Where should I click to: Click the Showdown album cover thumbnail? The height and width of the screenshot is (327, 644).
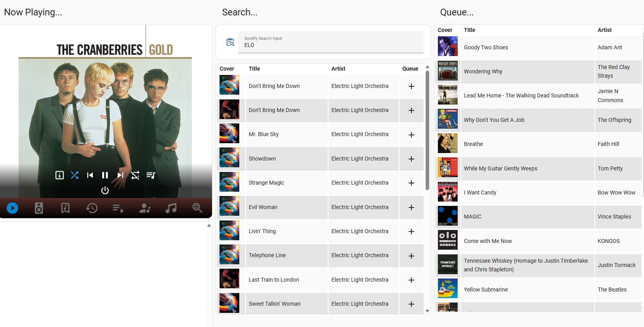click(229, 157)
